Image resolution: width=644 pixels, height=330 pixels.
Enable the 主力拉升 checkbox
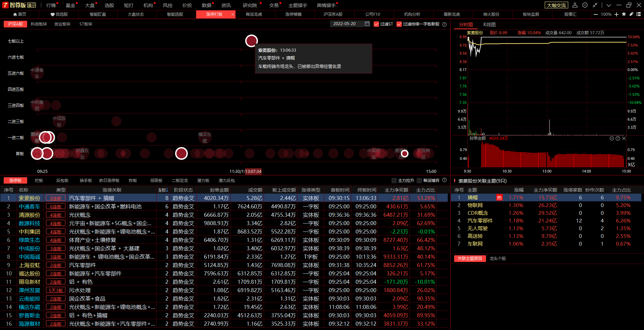tap(394, 181)
